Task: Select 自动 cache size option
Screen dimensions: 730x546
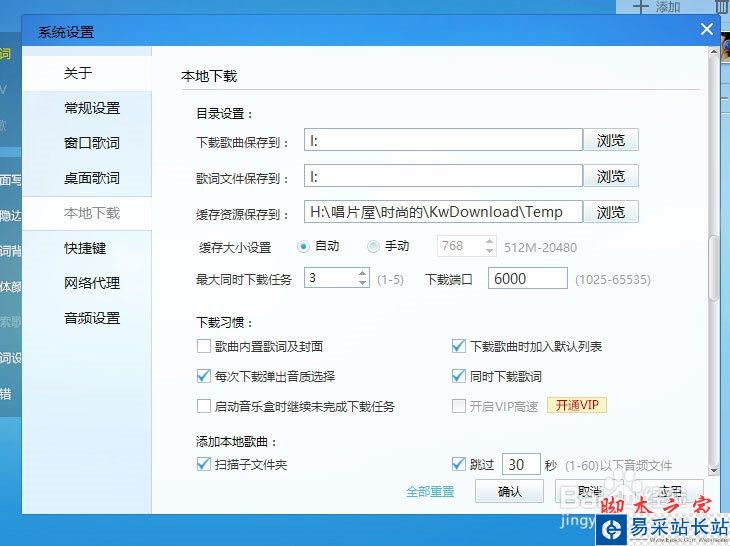Action: coord(303,246)
